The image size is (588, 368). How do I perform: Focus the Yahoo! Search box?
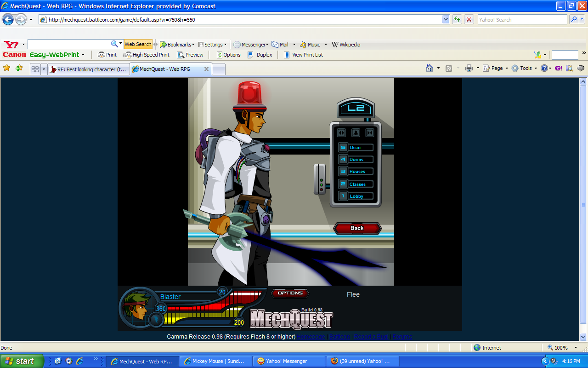[522, 20]
